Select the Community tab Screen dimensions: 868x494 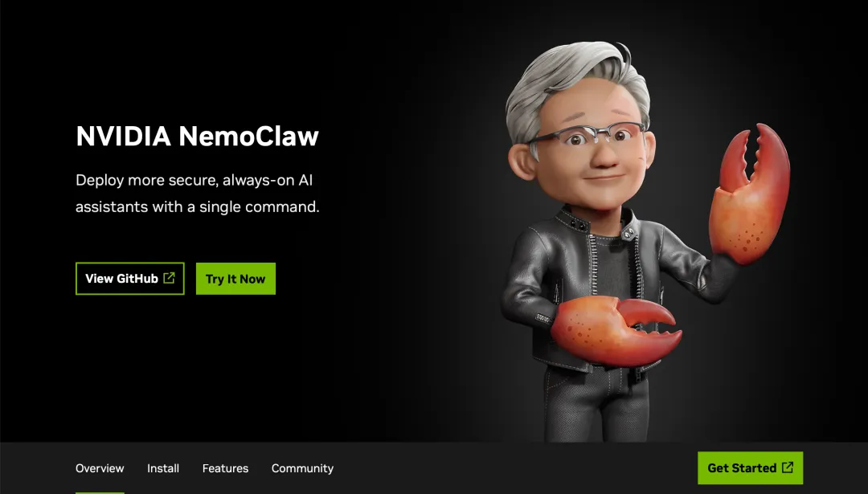pos(302,468)
